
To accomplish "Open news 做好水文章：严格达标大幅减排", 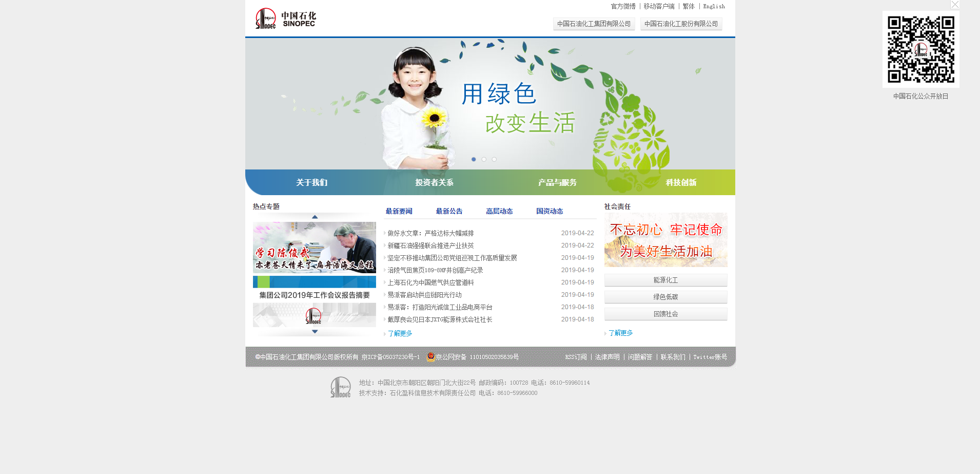I will coord(430,233).
